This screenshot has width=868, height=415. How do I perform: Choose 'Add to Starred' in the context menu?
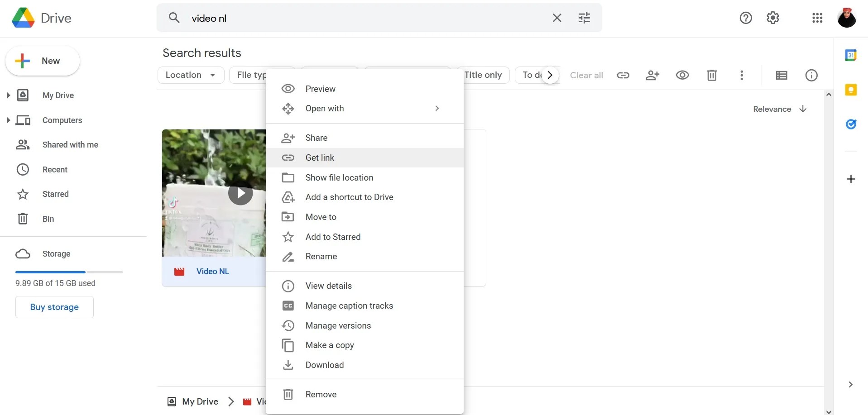coord(333,237)
